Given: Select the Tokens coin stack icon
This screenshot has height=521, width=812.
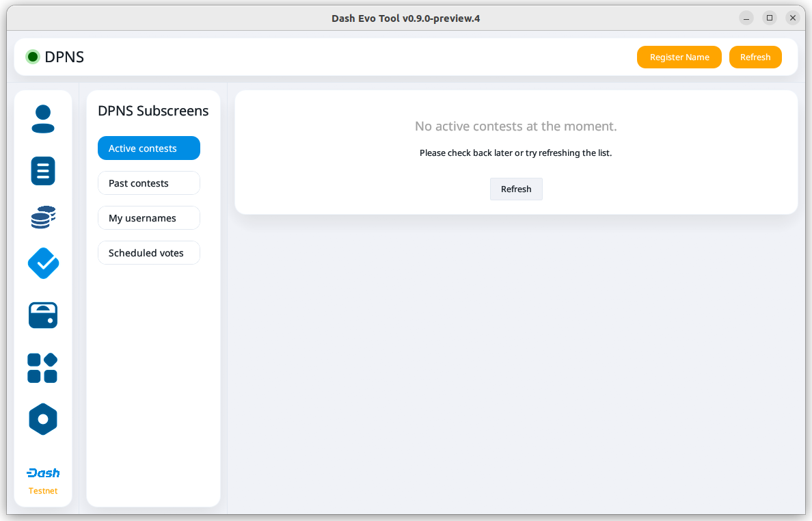Looking at the screenshot, I should [x=43, y=217].
